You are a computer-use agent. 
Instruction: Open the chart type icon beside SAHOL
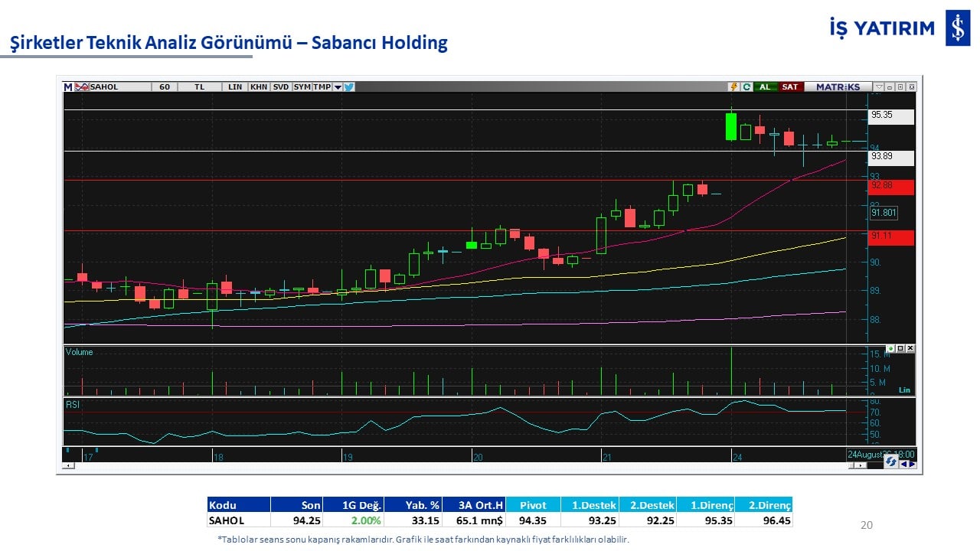[x=81, y=87]
